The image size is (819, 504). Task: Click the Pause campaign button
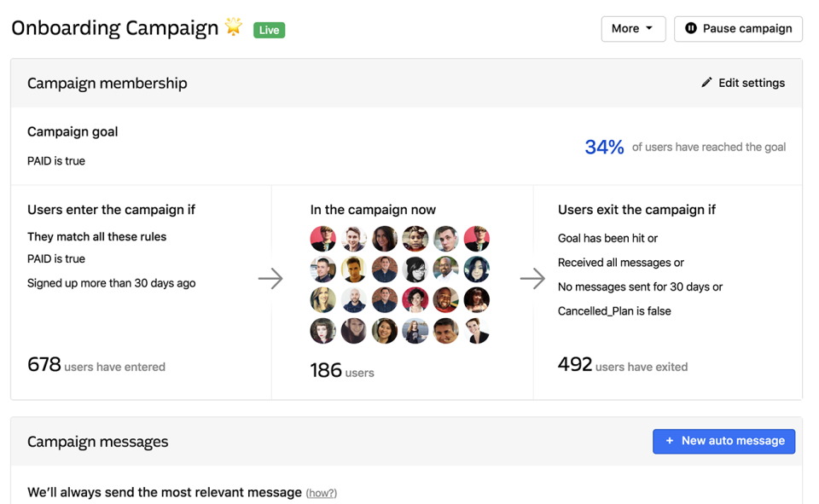(738, 28)
